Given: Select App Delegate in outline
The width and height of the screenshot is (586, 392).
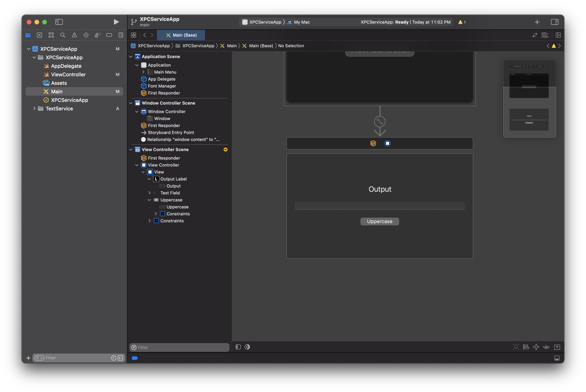Looking at the screenshot, I should click(x=162, y=79).
